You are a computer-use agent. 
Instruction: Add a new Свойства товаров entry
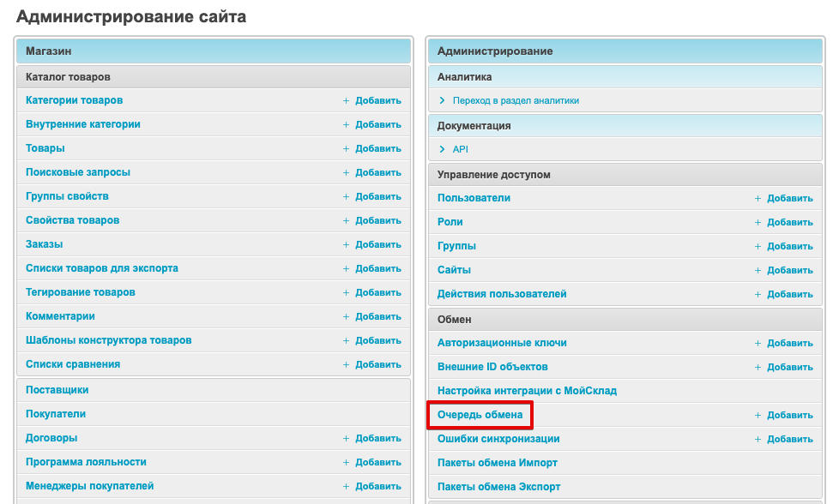pos(377,220)
